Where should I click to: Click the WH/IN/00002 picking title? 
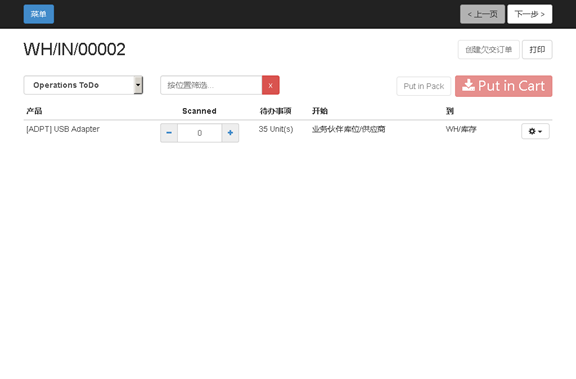click(75, 49)
